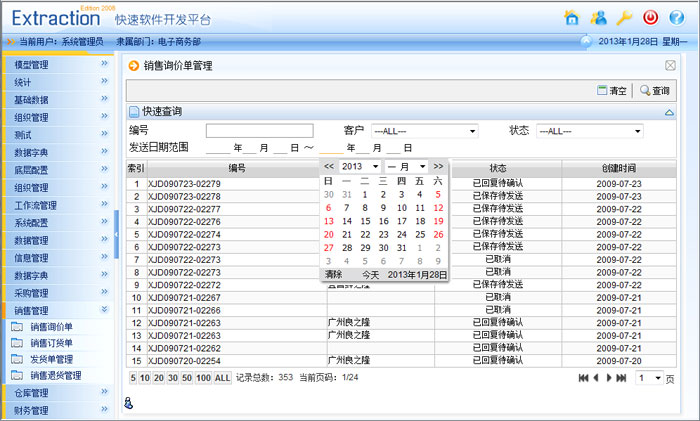Click the red power logout icon
700x421 pixels.
[x=651, y=17]
